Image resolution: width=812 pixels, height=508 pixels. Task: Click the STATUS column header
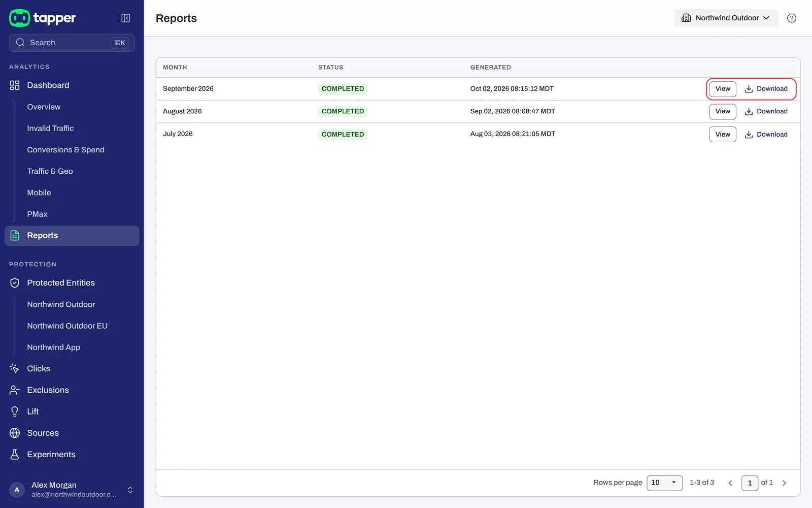pyautogui.click(x=331, y=68)
